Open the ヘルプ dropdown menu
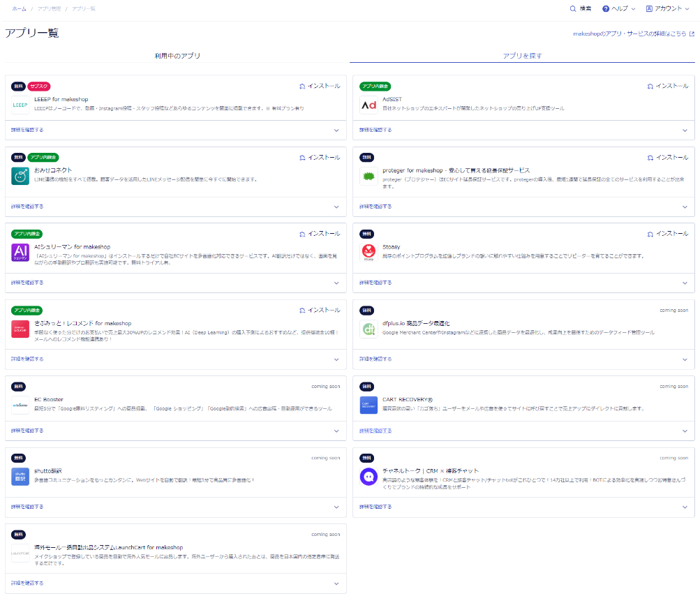Screen dimensions: 700x596 [619, 8]
